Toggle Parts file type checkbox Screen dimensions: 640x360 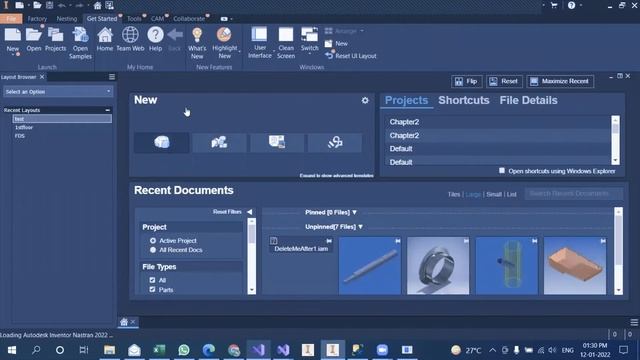coord(152,289)
